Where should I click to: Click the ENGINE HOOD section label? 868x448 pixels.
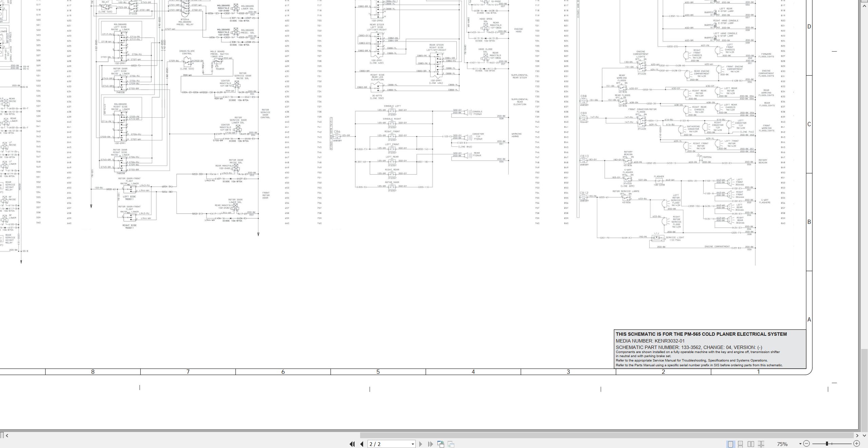518,30
